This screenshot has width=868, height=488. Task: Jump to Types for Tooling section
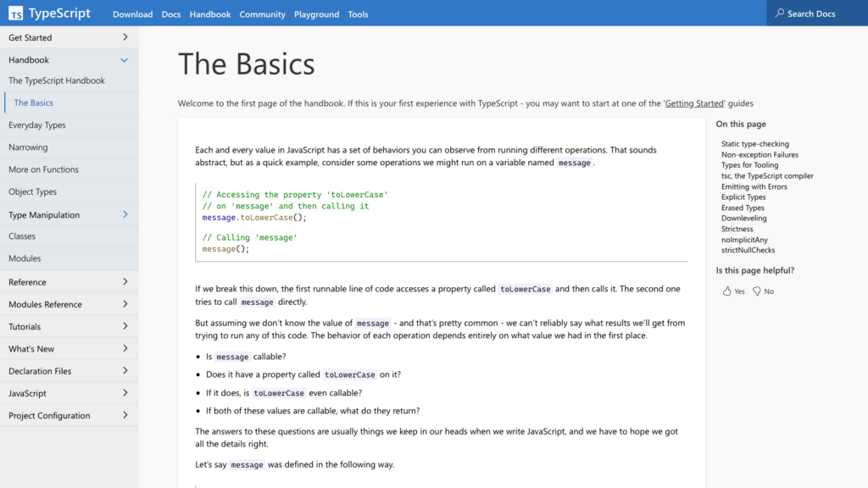(x=749, y=165)
